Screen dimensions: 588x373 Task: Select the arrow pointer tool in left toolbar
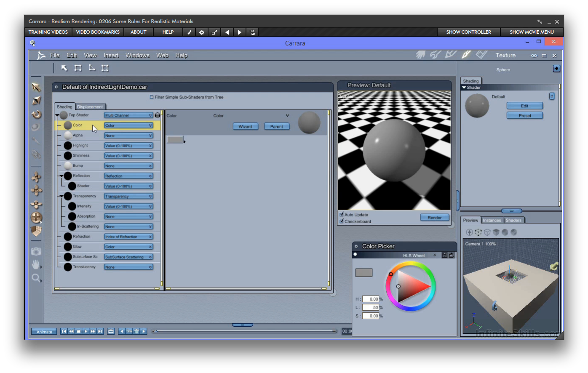(36, 87)
